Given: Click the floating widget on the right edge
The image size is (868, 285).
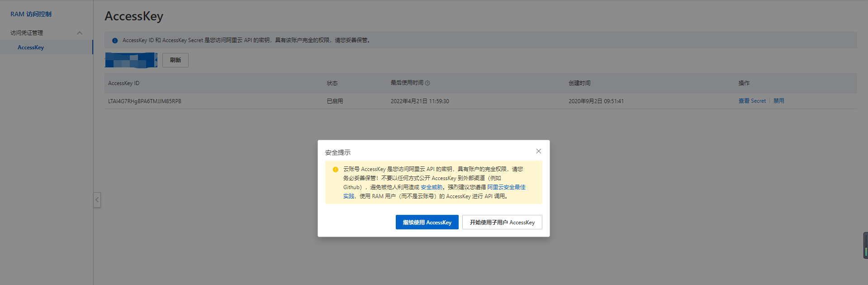Looking at the screenshot, I should point(865,245).
